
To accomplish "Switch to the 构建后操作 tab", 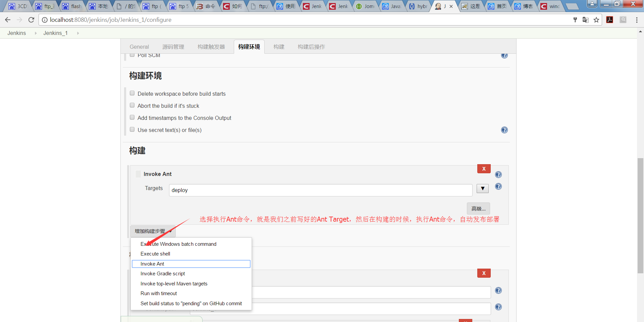I will coord(311,47).
